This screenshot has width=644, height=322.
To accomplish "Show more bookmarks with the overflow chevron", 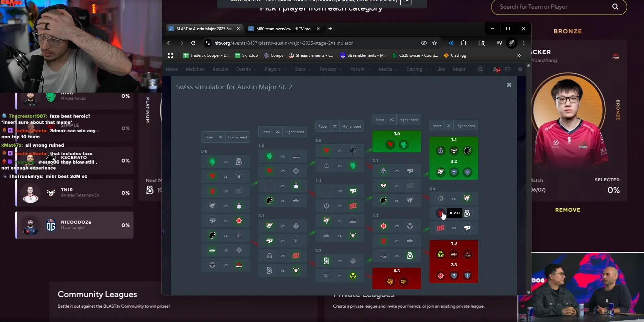I will click(x=519, y=55).
